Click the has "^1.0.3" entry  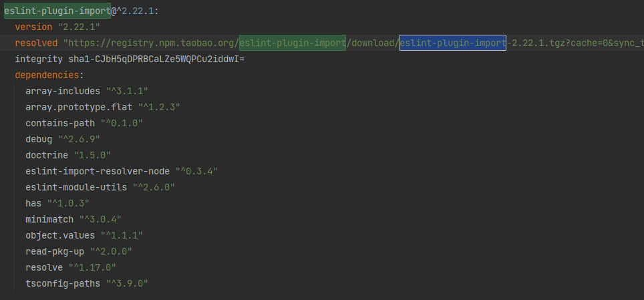coord(57,203)
